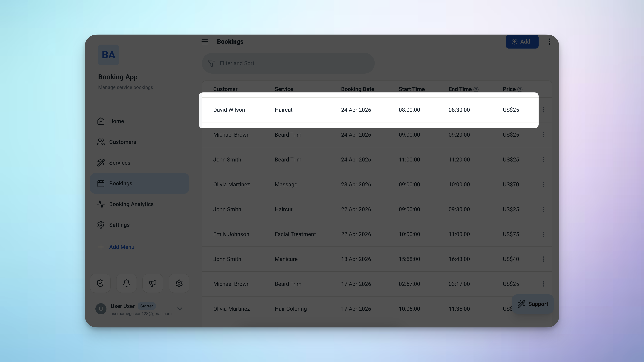
Task: Open row actions for John Smith Haircut
Action: click(543, 209)
